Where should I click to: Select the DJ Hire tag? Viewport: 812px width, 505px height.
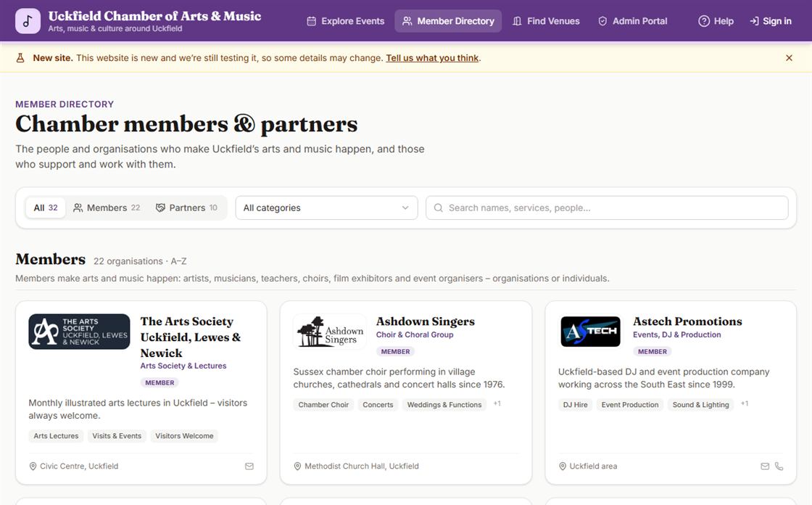(x=576, y=405)
